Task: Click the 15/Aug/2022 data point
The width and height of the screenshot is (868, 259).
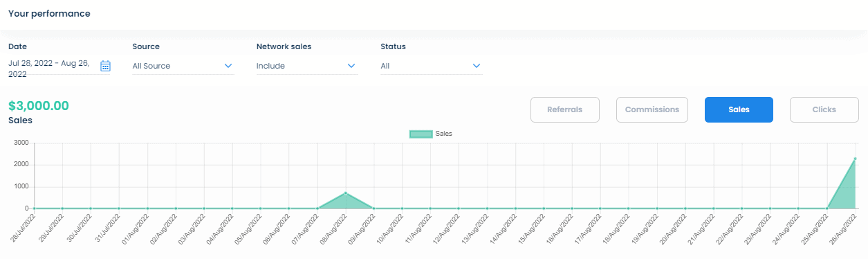Action: [x=544, y=208]
